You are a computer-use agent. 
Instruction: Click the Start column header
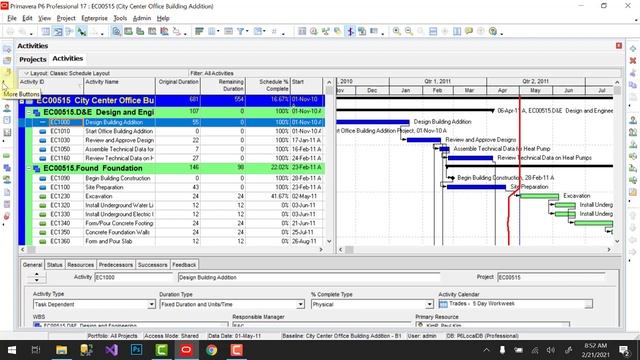306,86
